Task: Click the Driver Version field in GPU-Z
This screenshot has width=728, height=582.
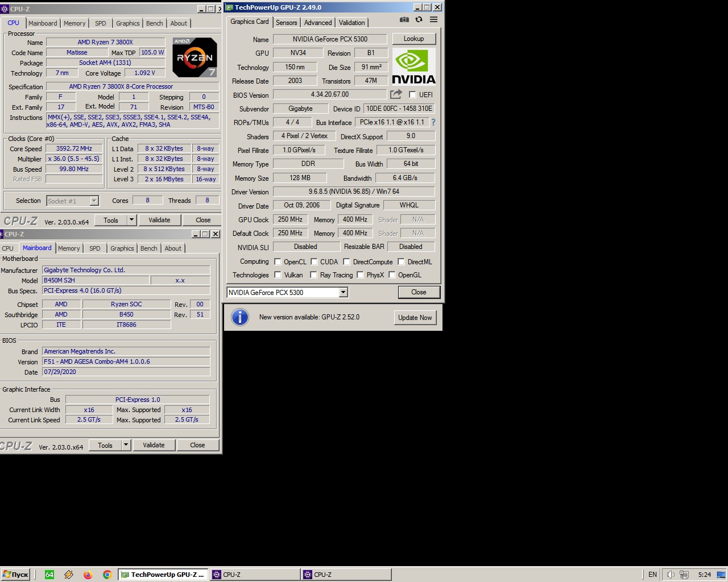Action: (354, 192)
